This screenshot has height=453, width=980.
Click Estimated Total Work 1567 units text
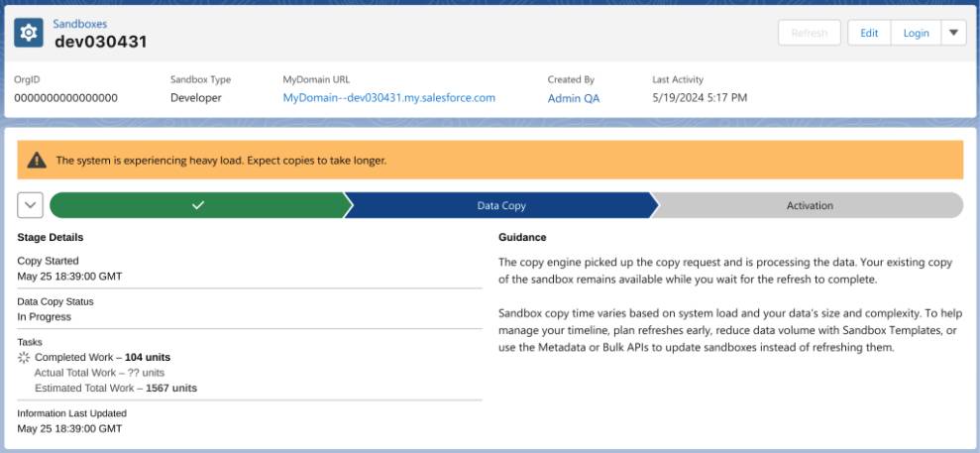pyautogui.click(x=116, y=388)
